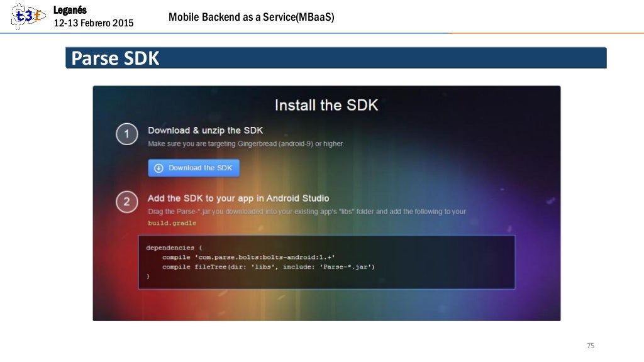Select the 'Parse SDK' slide title

[115, 58]
